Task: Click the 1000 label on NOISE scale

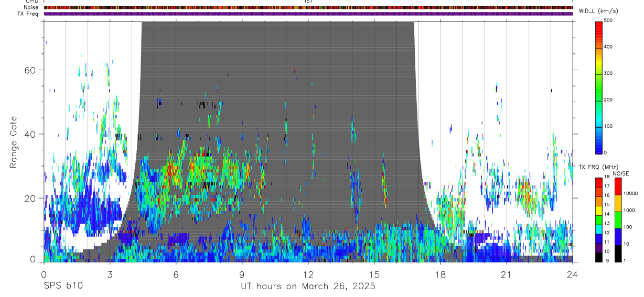Action: (630, 210)
